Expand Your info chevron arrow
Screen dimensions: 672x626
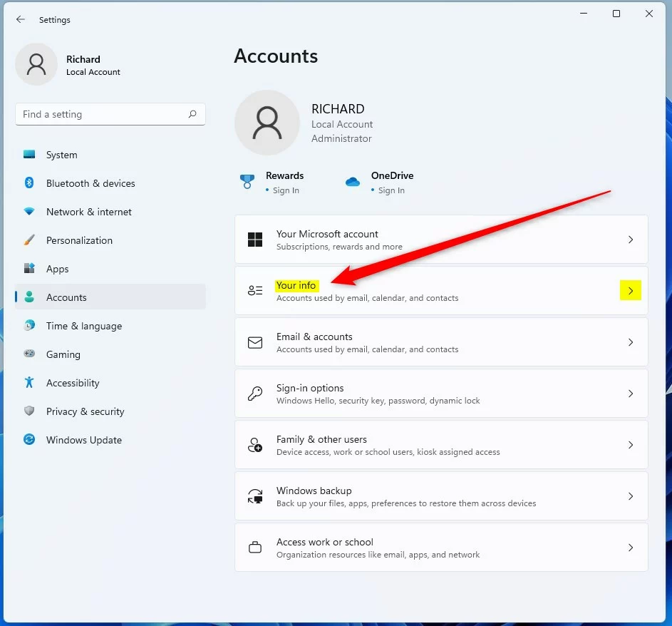pos(631,291)
